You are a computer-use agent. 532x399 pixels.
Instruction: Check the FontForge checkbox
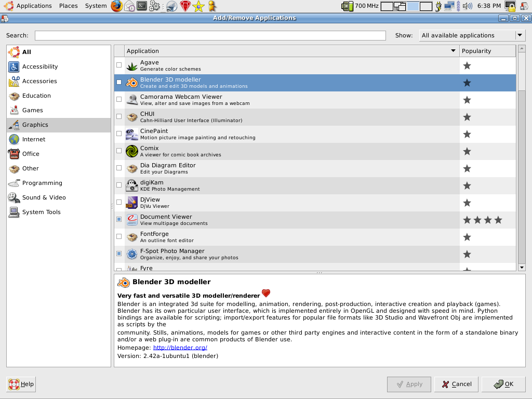[119, 236]
